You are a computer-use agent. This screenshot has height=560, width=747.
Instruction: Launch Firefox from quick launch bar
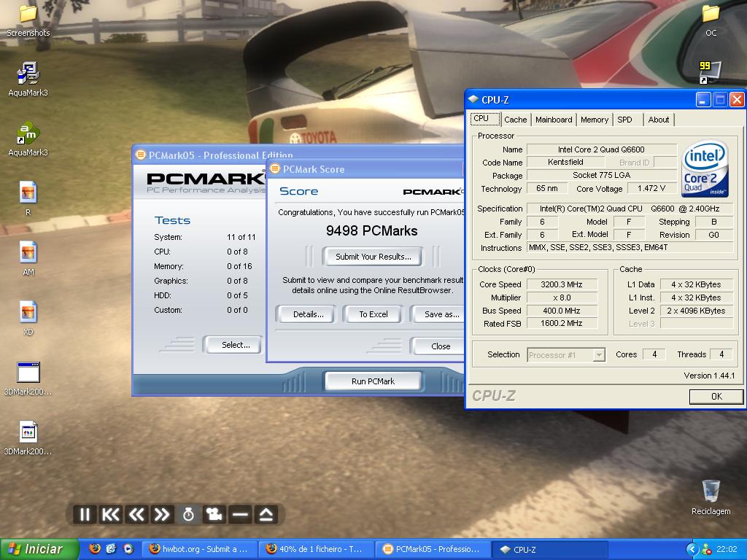pyautogui.click(x=95, y=549)
